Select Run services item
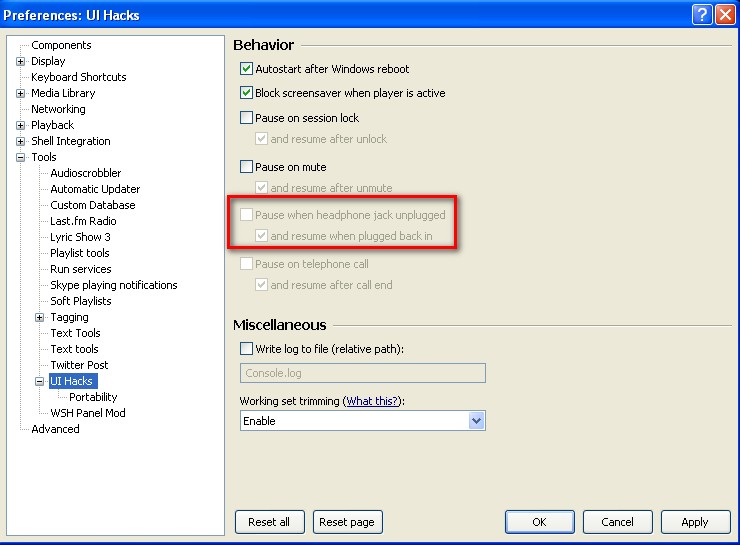 [81, 269]
